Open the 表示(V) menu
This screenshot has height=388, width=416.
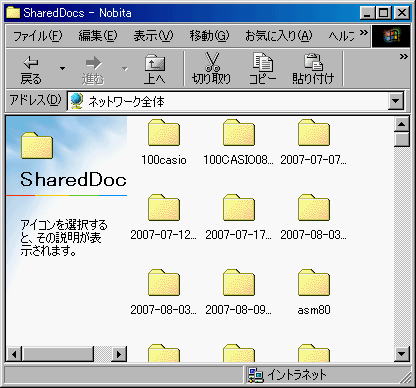point(153,36)
